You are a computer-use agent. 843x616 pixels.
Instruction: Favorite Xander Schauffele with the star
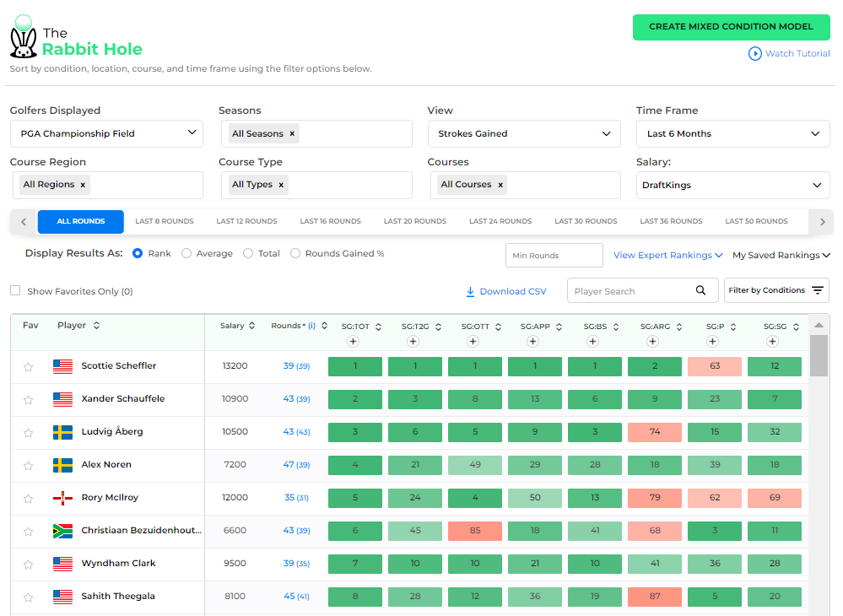pos(29,400)
